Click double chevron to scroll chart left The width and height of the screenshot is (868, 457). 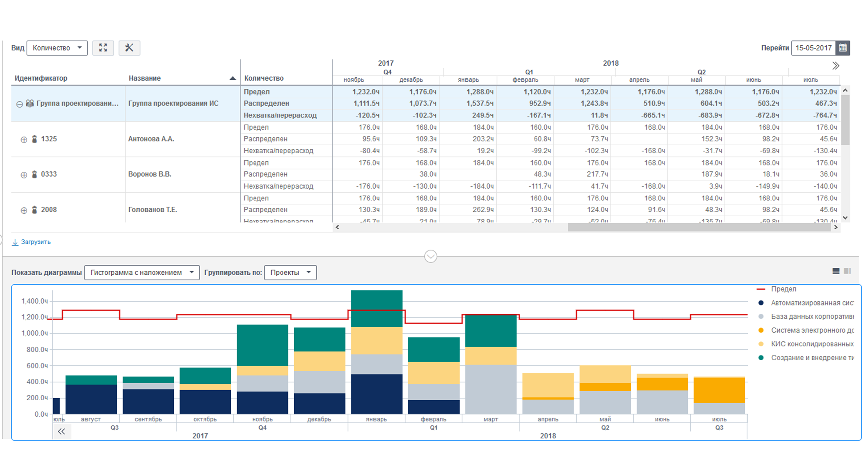(62, 431)
